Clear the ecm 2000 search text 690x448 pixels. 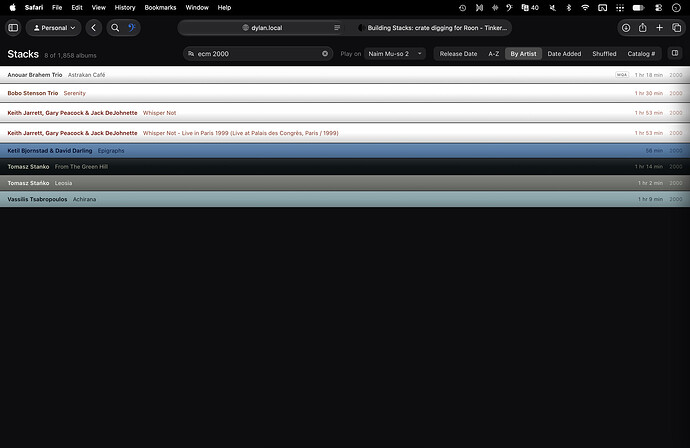tap(325, 54)
